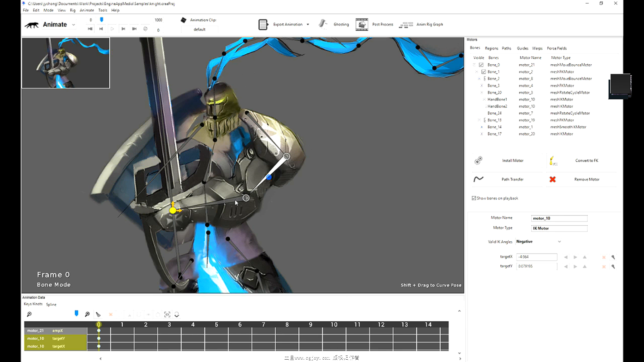
Task: Click the motor_21 ampX keyframe dot
Action: (x=99, y=331)
